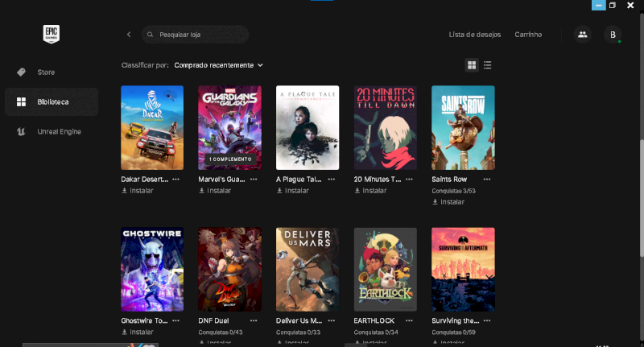Click Surviving the Aftermath Conquistas 0/59

[x=453, y=333]
